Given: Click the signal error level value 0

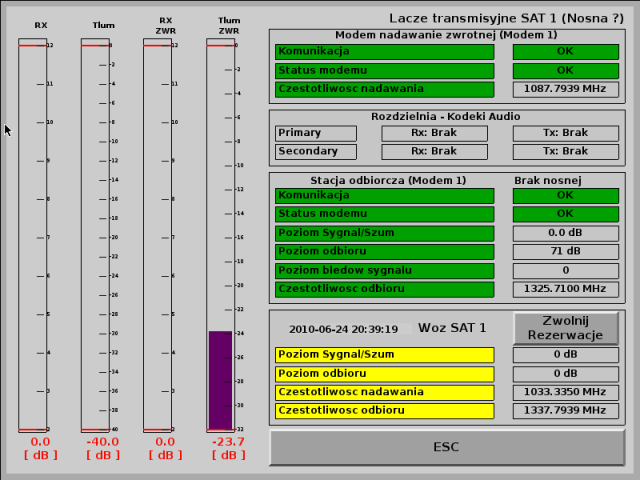Looking at the screenshot, I should click(565, 271).
